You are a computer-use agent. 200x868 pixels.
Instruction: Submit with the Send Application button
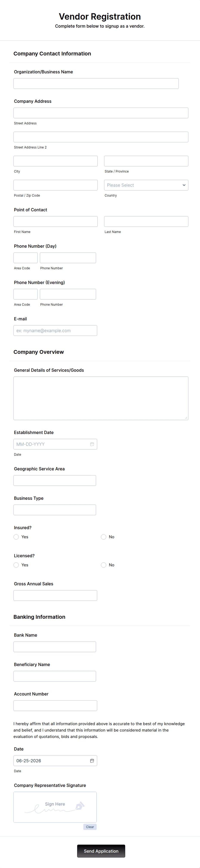101,851
